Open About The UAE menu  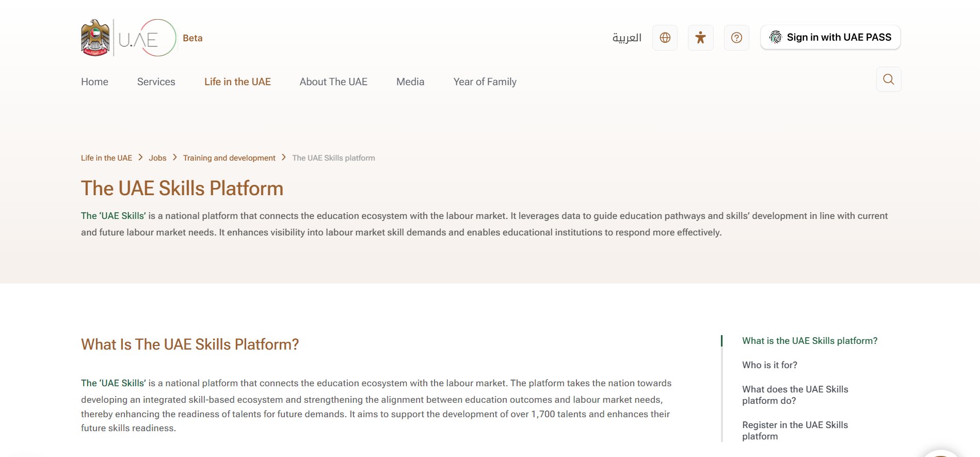click(333, 82)
